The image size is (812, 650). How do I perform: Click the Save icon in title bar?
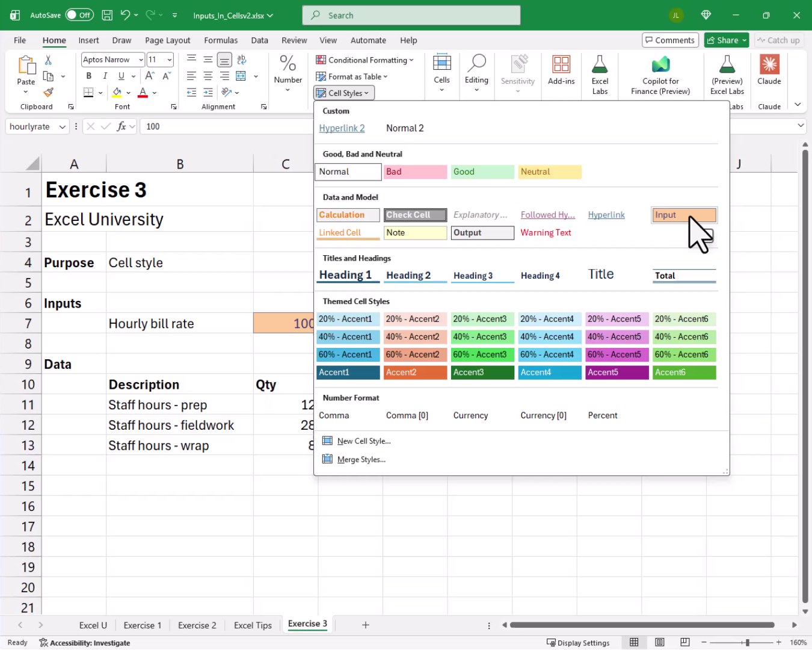point(107,15)
